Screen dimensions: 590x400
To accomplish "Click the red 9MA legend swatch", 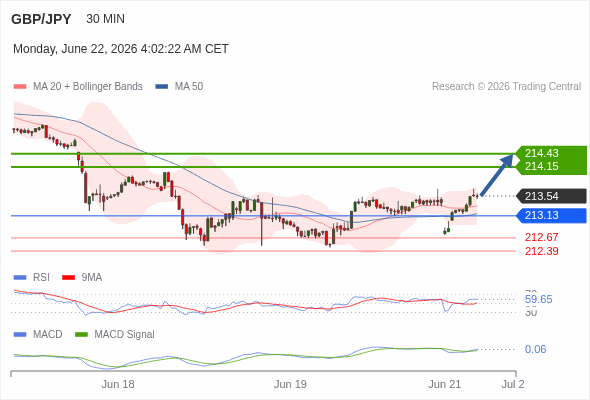I will tap(68, 278).
